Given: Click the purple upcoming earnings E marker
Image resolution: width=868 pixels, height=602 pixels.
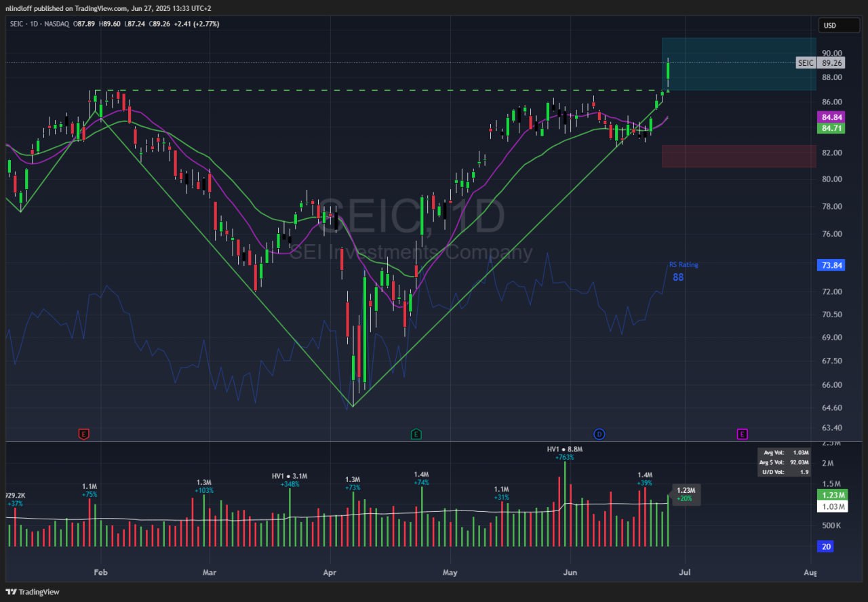Looking at the screenshot, I should coord(743,434).
